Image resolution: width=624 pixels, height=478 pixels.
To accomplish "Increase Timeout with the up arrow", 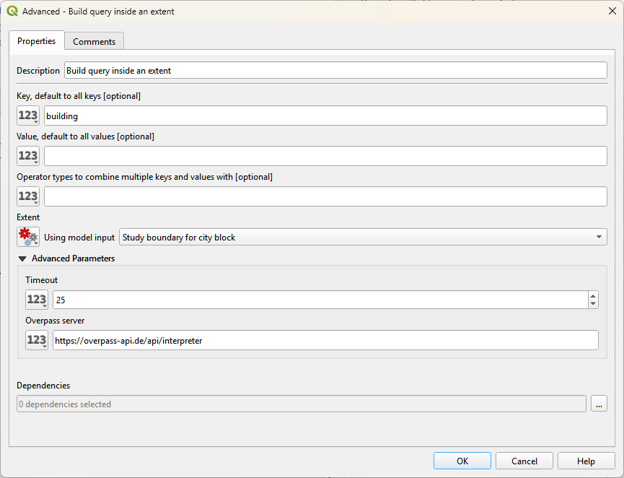I will coord(593,296).
